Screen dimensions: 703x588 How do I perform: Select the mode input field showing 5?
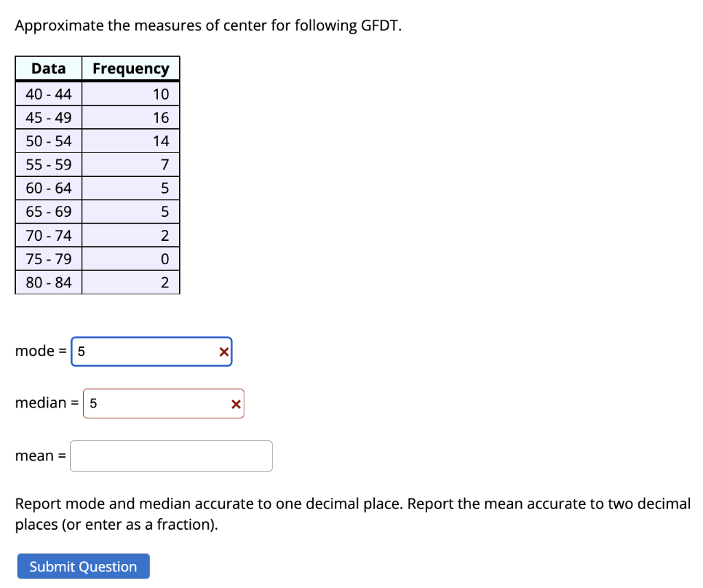137,351
